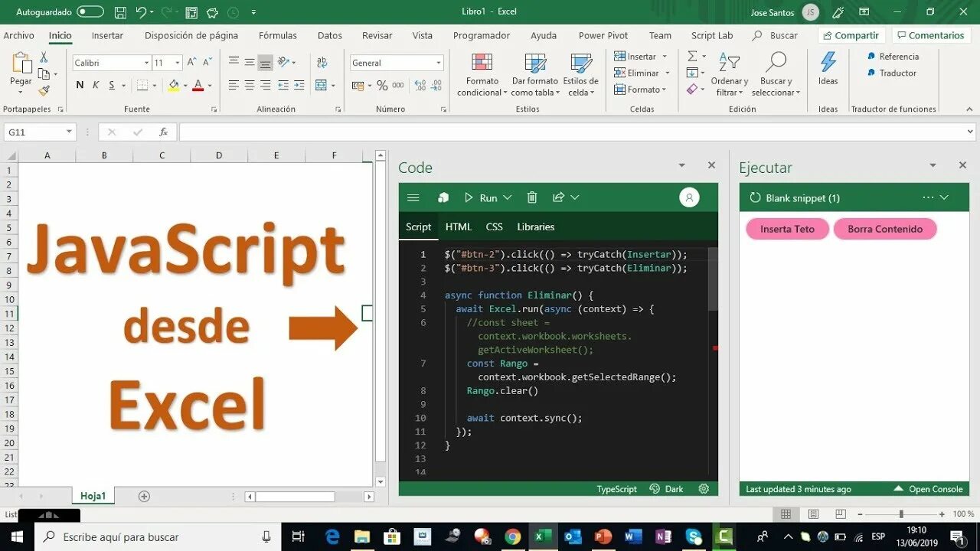The width and height of the screenshot is (980, 551).
Task: Click the Name Box showing G11
Action: click(x=39, y=132)
